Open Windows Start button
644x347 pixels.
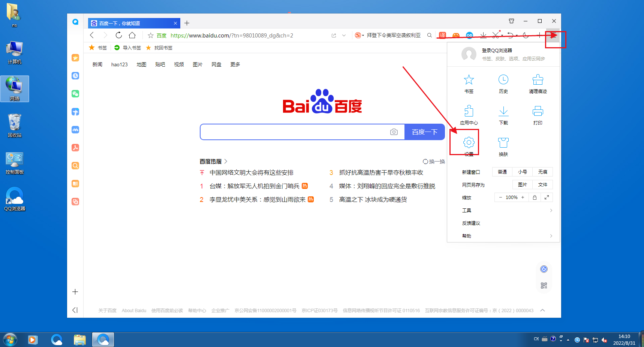coord(10,340)
